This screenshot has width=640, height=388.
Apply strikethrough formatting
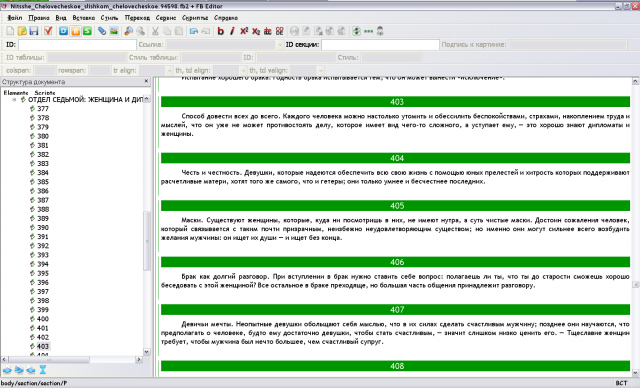pyautogui.click(x=268, y=31)
